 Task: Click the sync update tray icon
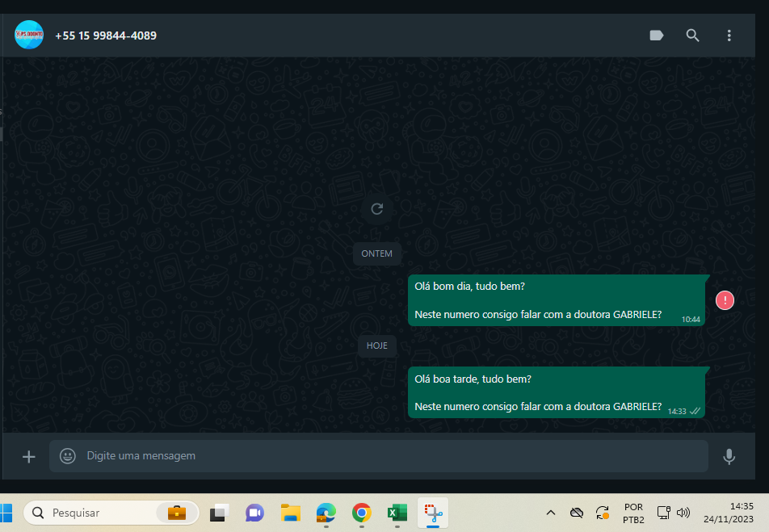[603, 513]
